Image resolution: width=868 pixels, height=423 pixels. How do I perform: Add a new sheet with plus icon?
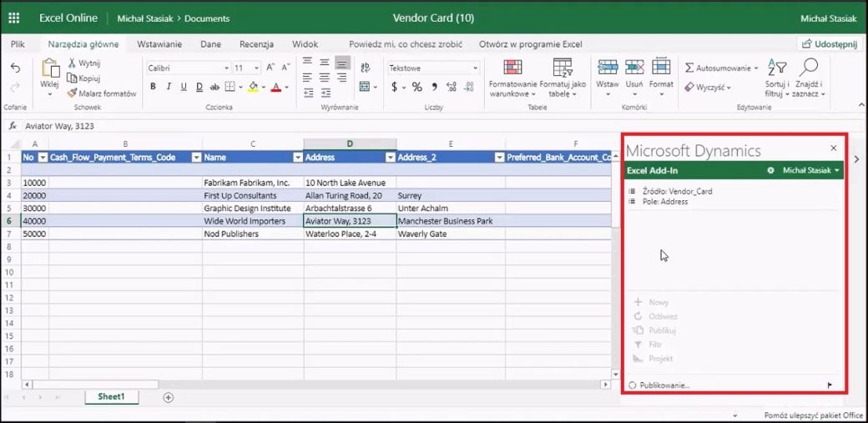click(169, 397)
